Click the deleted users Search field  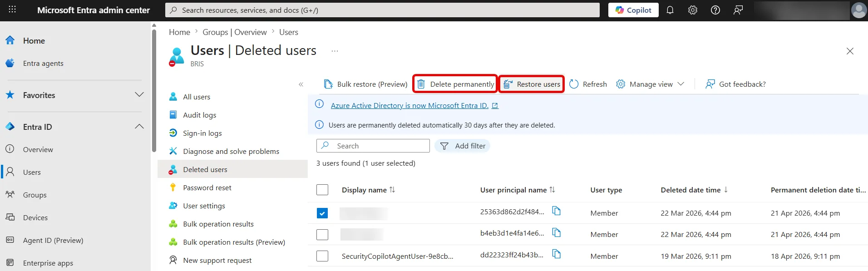pyautogui.click(x=373, y=146)
